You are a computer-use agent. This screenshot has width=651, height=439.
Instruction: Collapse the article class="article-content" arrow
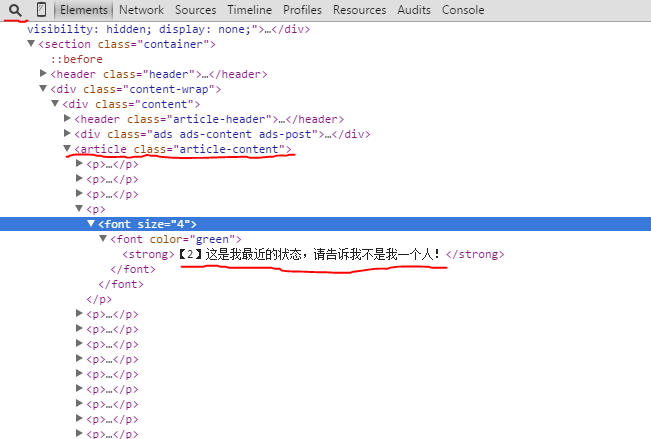click(x=67, y=148)
